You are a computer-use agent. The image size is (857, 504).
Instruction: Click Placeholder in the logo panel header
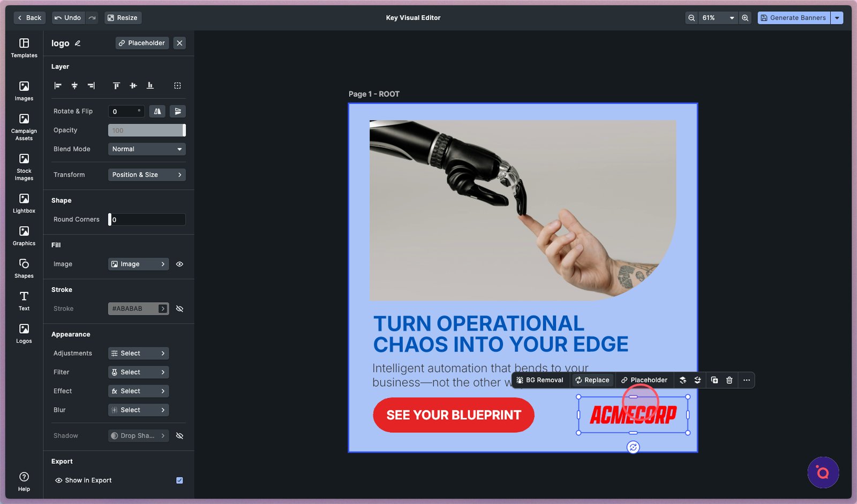point(142,43)
